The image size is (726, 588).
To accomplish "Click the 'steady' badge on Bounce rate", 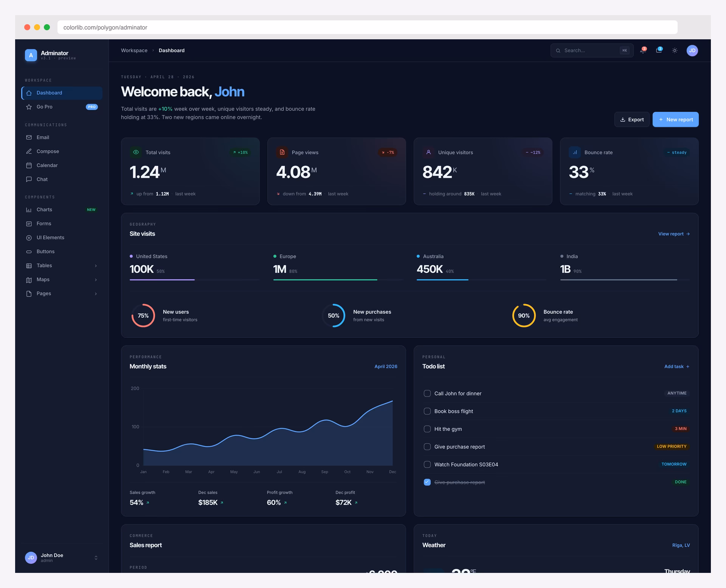I will [677, 152].
